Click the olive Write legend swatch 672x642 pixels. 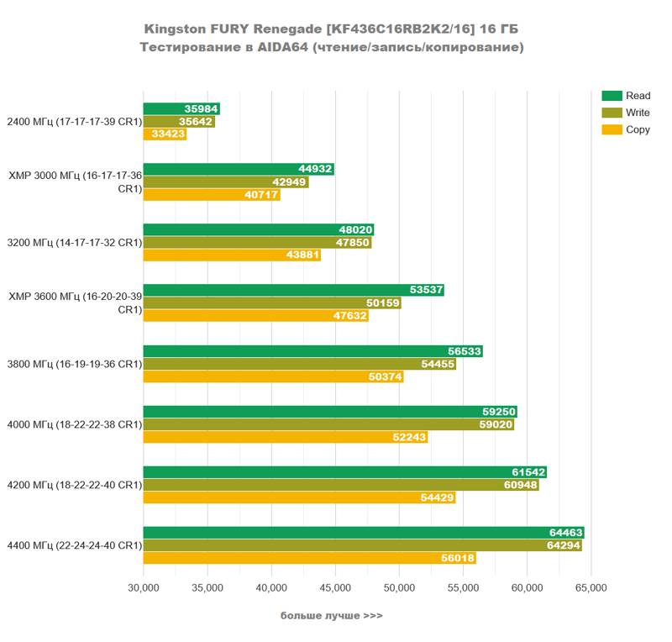coord(612,113)
